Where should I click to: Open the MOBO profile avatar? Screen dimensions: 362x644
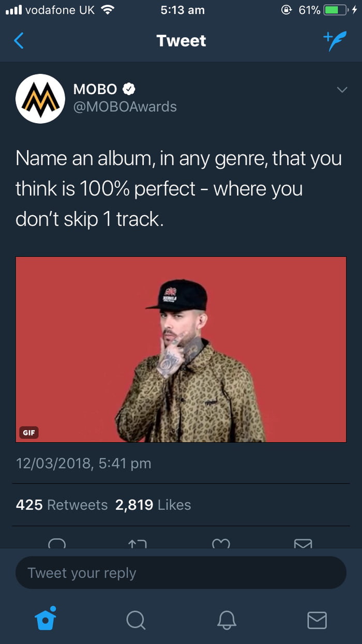[x=40, y=98]
